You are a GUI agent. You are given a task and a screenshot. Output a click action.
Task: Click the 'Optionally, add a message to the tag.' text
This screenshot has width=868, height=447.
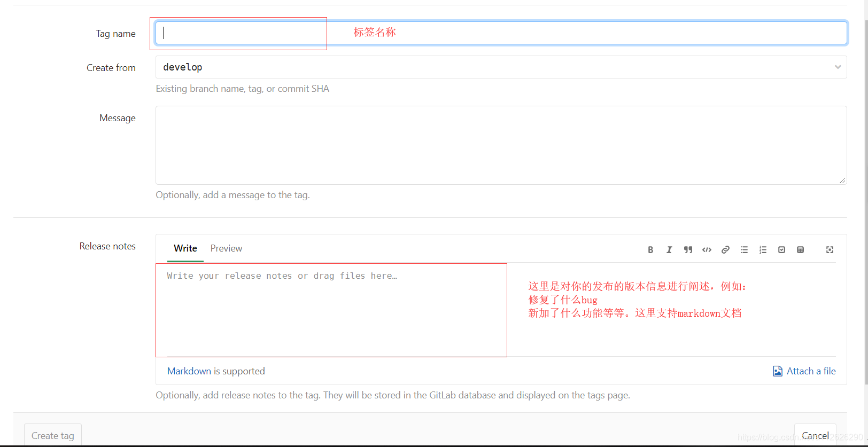pyautogui.click(x=232, y=195)
